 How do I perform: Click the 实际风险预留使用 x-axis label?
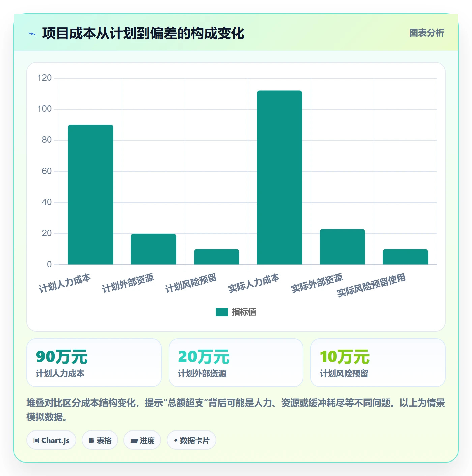pos(371,285)
